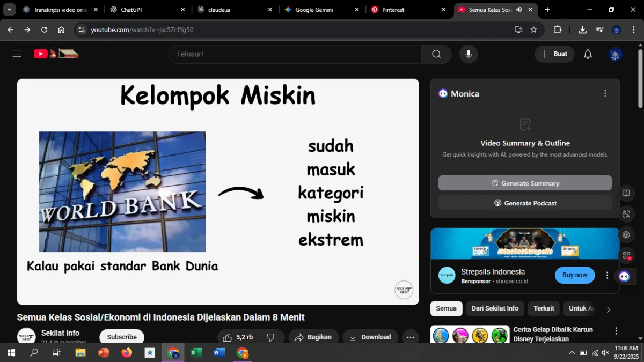
Task: Open Excel from the taskbar
Action: 196,352
